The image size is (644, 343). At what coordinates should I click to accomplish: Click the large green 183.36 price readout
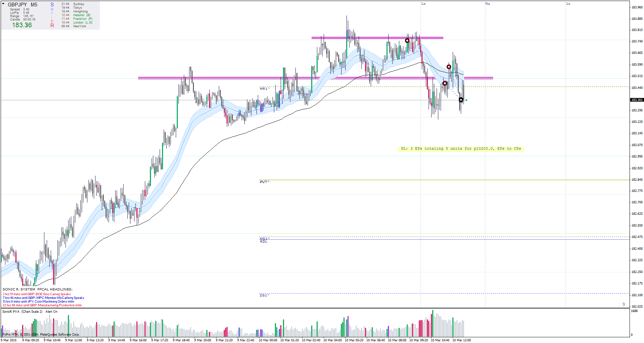22,25
